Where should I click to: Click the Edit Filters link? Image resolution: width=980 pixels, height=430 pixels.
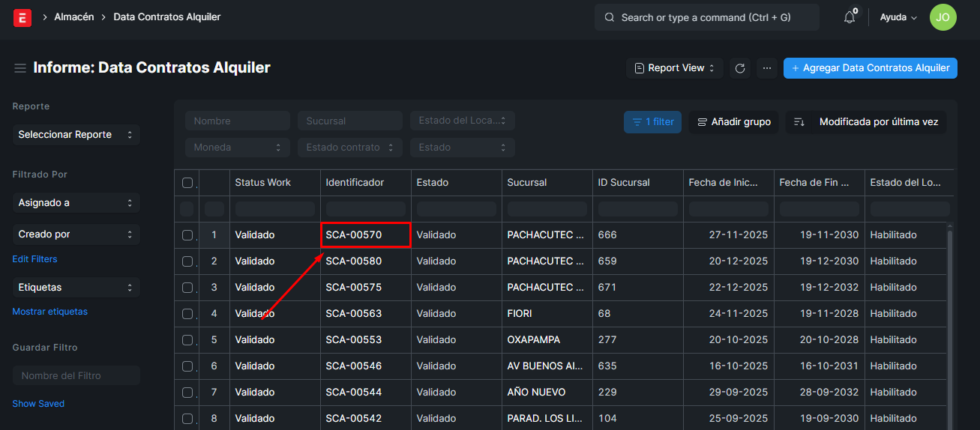click(x=34, y=259)
